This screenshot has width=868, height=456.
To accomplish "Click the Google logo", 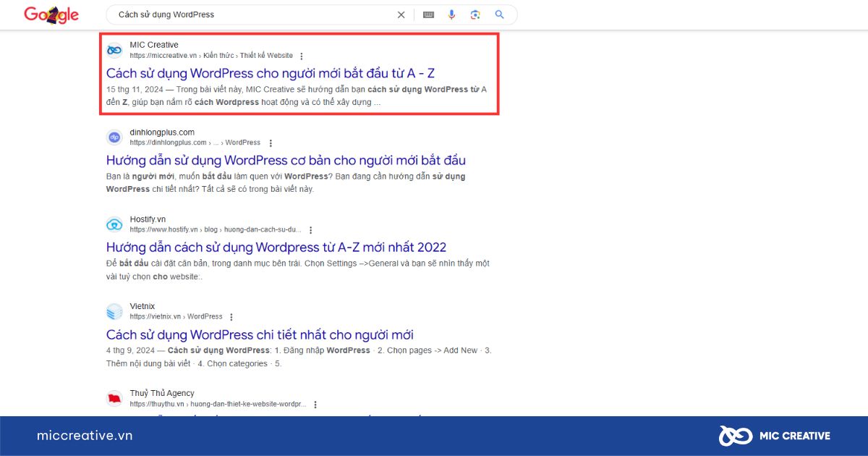I will (x=51, y=14).
